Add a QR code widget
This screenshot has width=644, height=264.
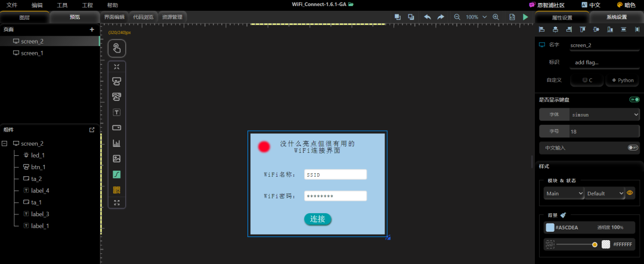tap(117, 190)
